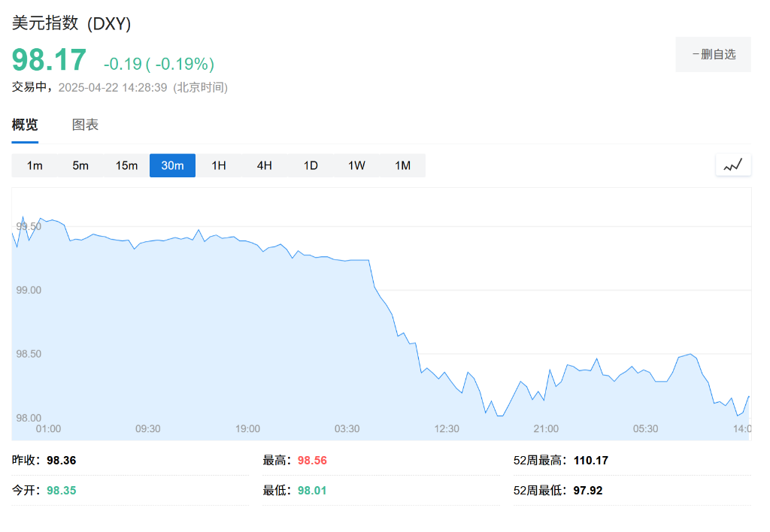Toggle the chart display mode icon near timeframes
The height and width of the screenshot is (532, 770).
[x=733, y=165]
